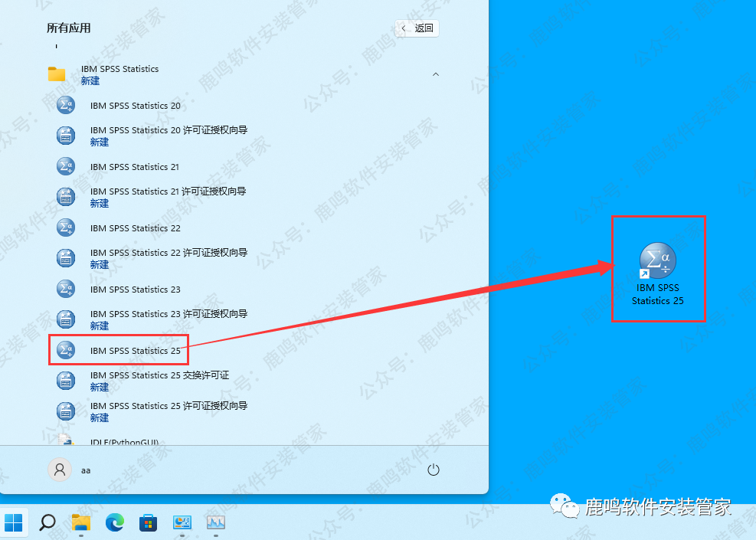The height and width of the screenshot is (540, 756).
Task: Click the IBM SPSS Statistics 25 desktop shortcut
Action: coord(657,272)
